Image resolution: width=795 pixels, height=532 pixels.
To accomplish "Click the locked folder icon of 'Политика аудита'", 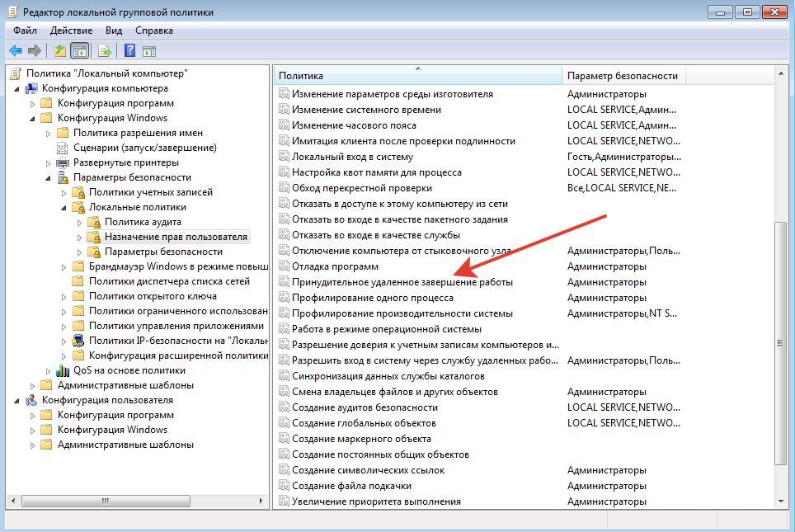I will click(94, 222).
